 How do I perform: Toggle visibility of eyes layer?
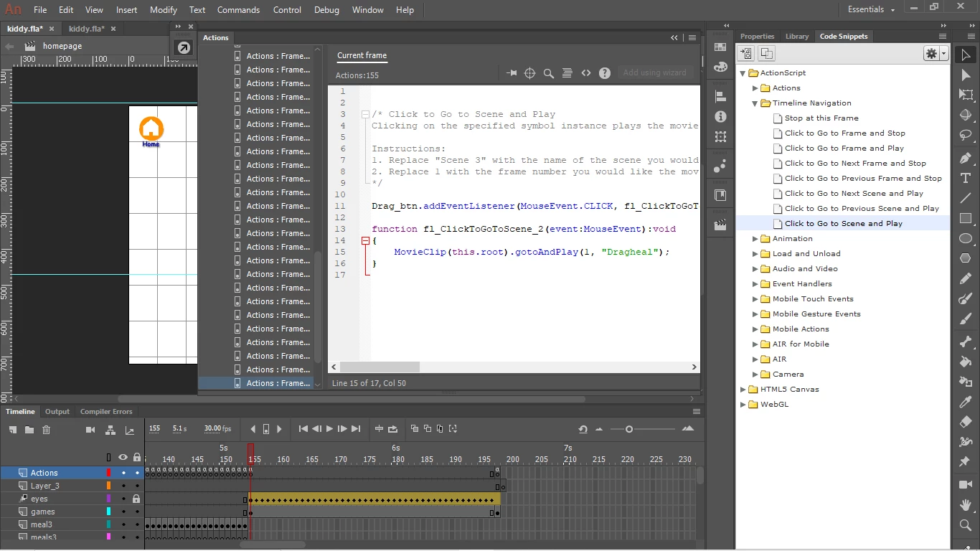123,499
